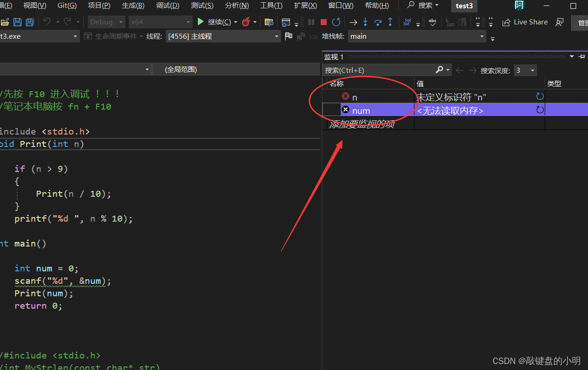Image resolution: width=588 pixels, height=370 pixels.
Task: Go to previous watch search result
Action: pyautogui.click(x=459, y=70)
